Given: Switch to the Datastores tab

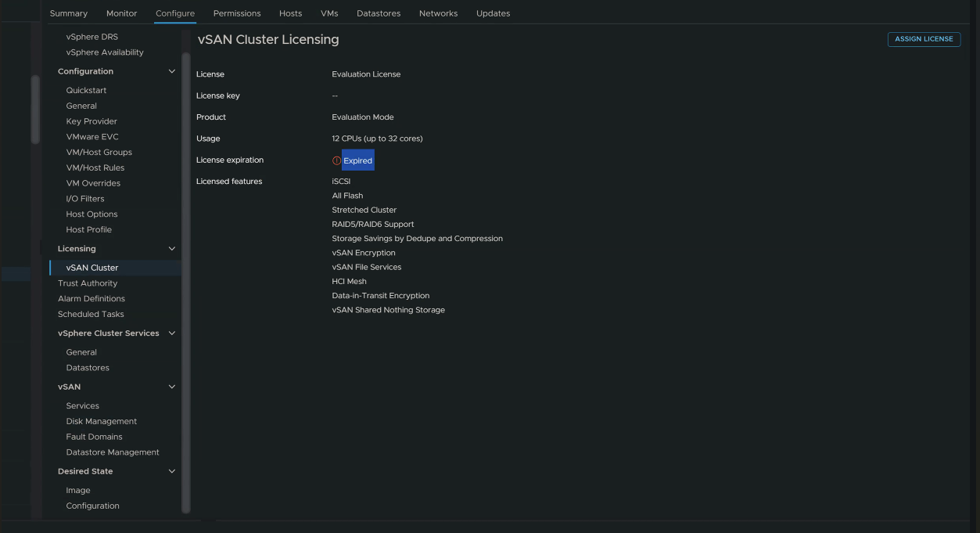Looking at the screenshot, I should pos(379,13).
